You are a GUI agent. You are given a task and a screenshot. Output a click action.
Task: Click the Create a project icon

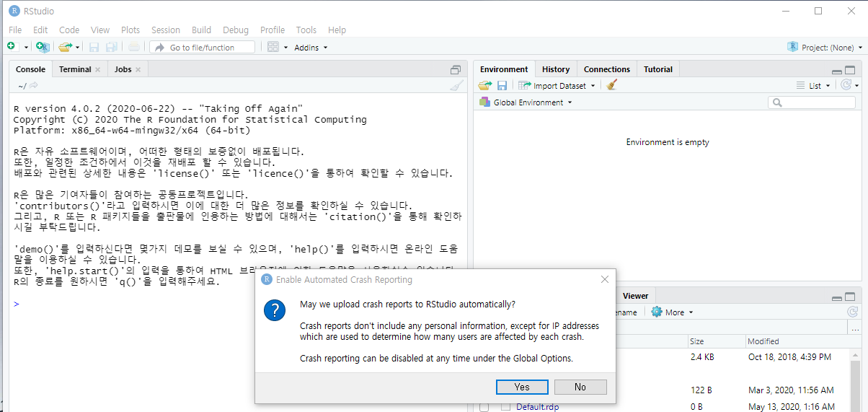pyautogui.click(x=43, y=47)
